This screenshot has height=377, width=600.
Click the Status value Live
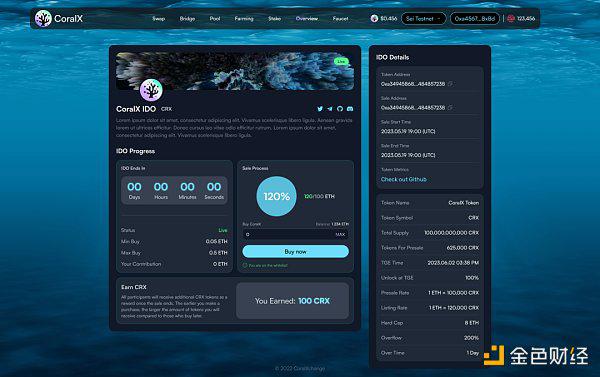point(223,230)
